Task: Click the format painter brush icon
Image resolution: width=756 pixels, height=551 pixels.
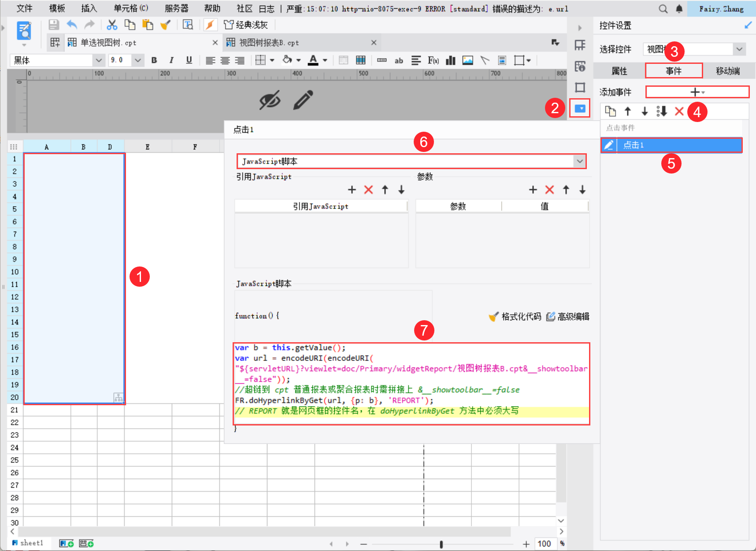Action: 165,25
